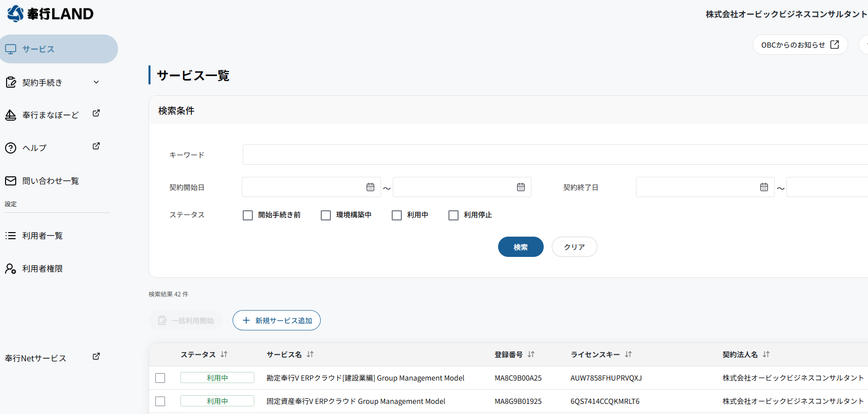868x414 pixels.
Task: Open 奉行Netサービス external link icon
Action: 96,356
